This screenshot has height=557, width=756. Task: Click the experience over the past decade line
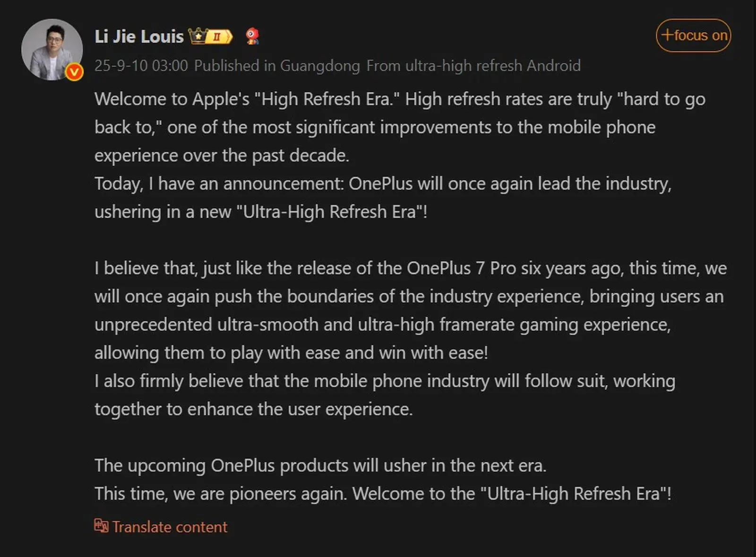(x=222, y=155)
